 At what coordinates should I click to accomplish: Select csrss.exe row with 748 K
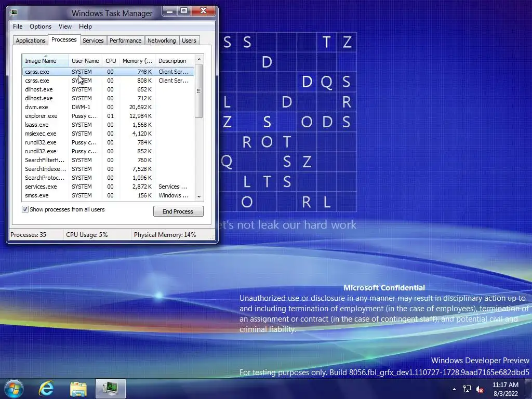pos(108,72)
